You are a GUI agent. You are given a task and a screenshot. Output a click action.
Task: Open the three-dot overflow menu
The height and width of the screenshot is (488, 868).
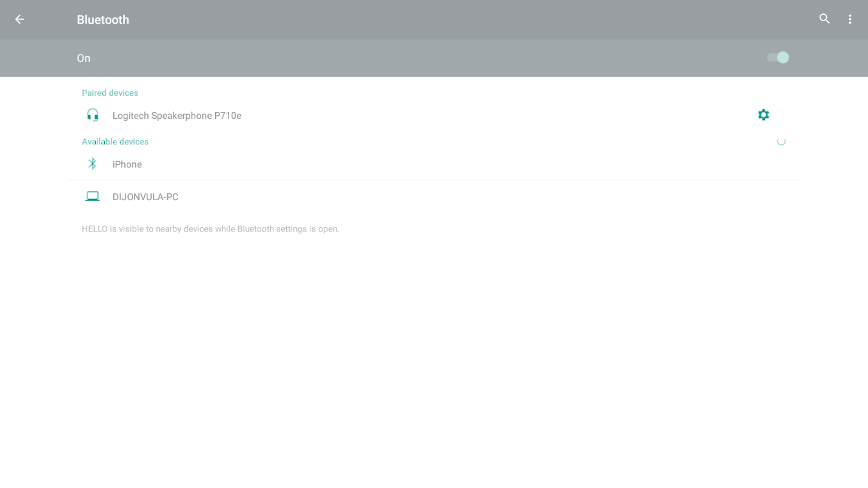850,19
